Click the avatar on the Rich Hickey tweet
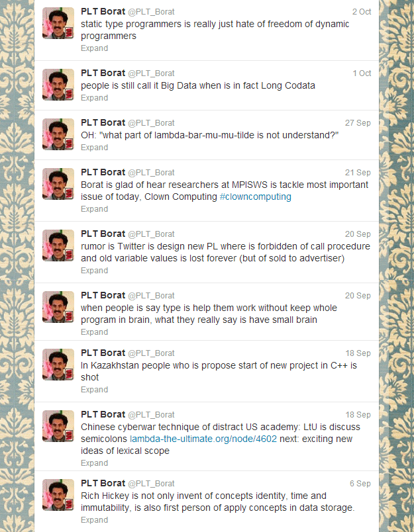 tap(58, 495)
